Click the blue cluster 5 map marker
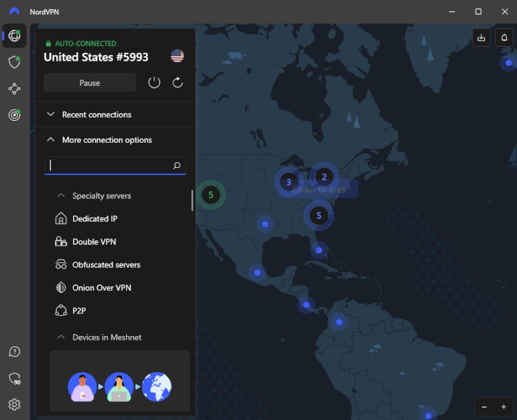 coord(319,216)
